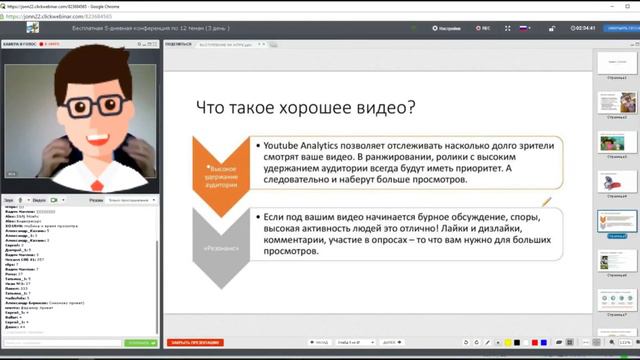This screenshot has height=360, width=640.
Task: Click the pencil cursor mark on slide
Action: [547, 202]
